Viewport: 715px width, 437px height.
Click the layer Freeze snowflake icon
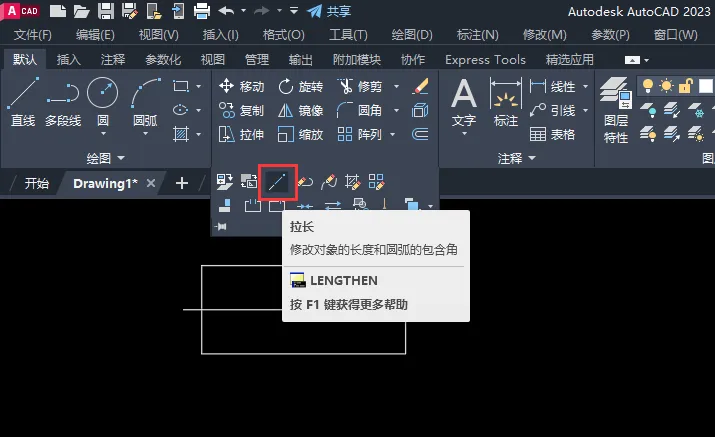tap(696, 110)
